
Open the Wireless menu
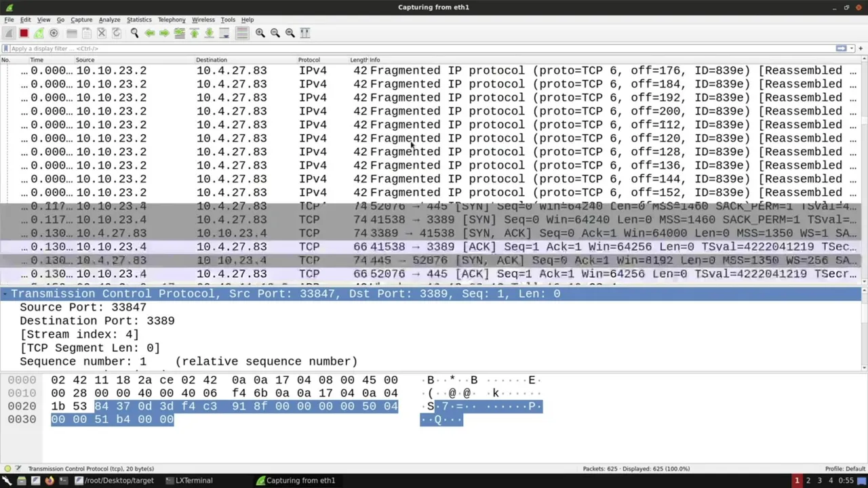click(203, 20)
